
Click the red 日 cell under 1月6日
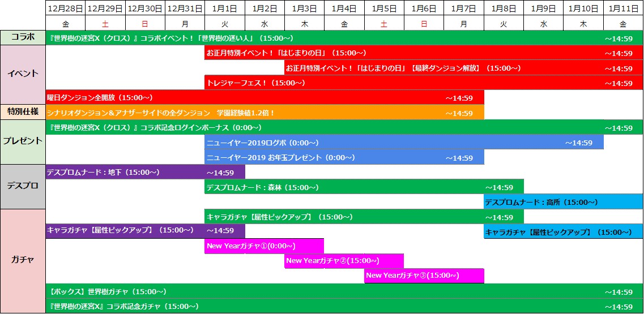tap(424, 24)
